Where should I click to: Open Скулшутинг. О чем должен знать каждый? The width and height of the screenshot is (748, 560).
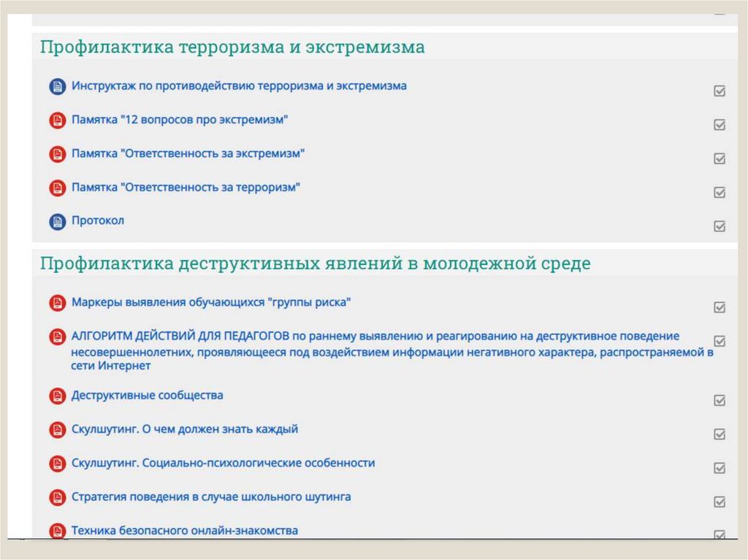[x=185, y=429]
